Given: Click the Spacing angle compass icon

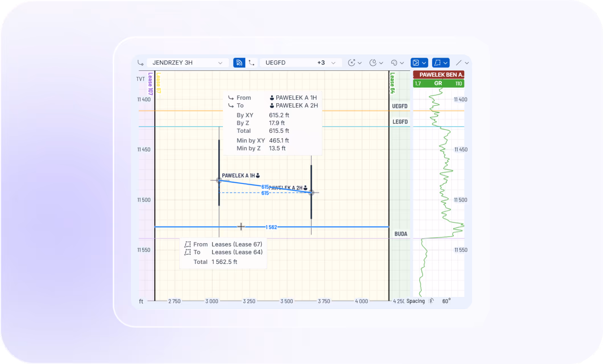Looking at the screenshot, I should click(x=431, y=301).
